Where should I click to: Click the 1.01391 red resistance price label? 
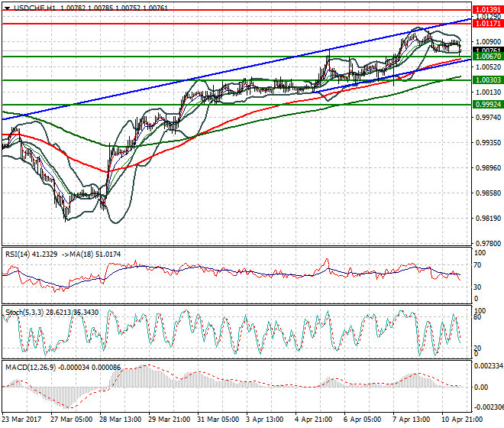[x=488, y=10]
